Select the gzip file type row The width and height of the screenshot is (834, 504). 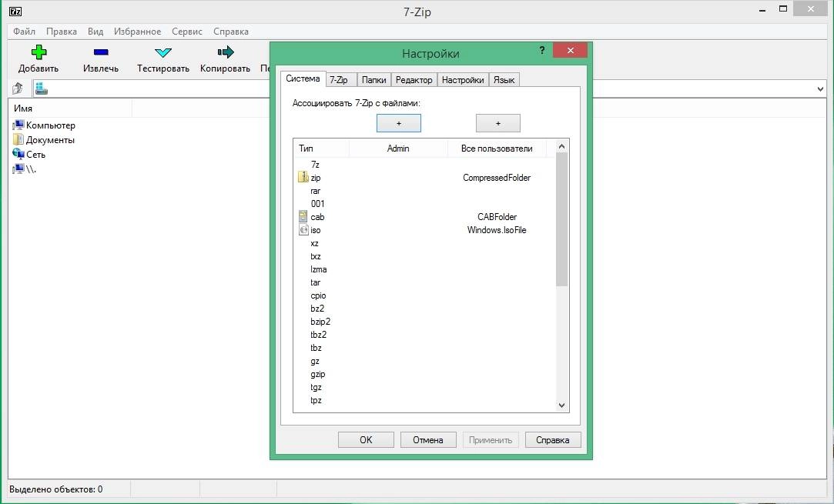[x=424, y=374]
